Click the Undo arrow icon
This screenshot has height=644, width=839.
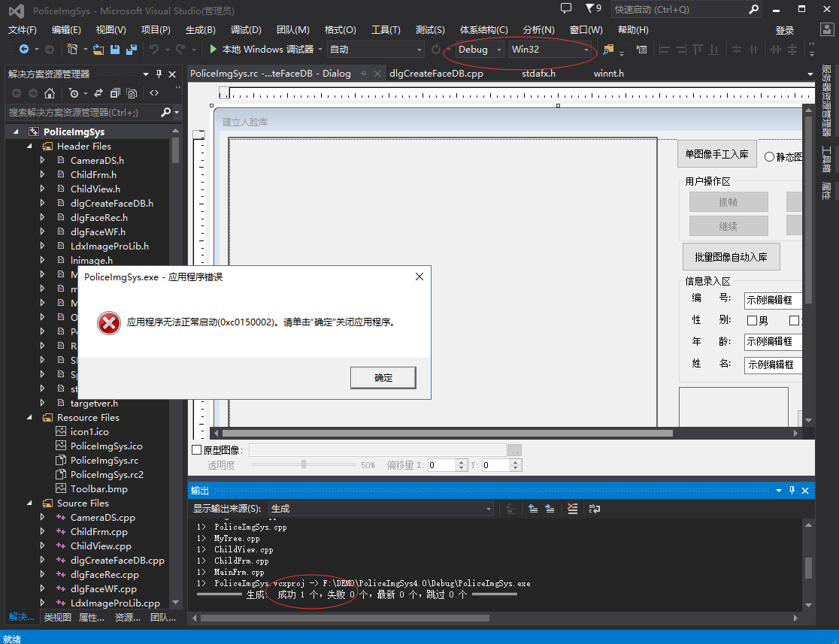pos(154,49)
